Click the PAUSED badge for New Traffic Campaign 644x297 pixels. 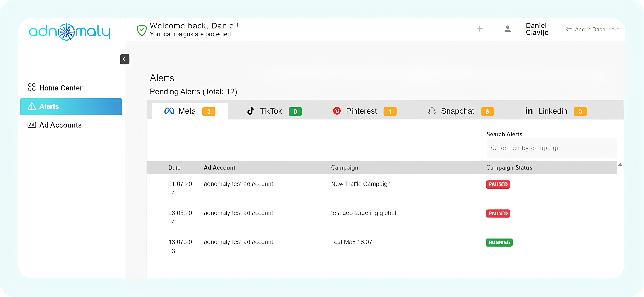coord(498,184)
